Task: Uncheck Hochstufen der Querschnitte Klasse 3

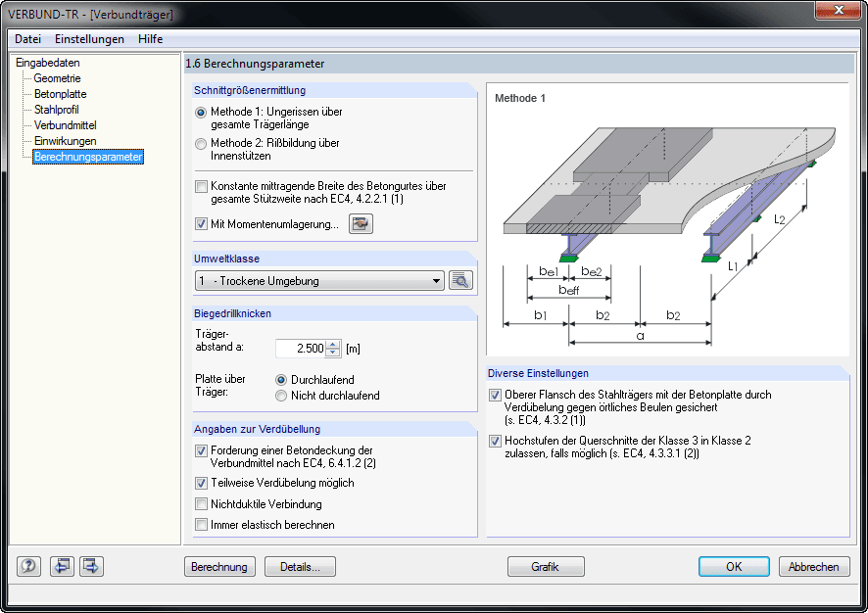Action: click(495, 442)
